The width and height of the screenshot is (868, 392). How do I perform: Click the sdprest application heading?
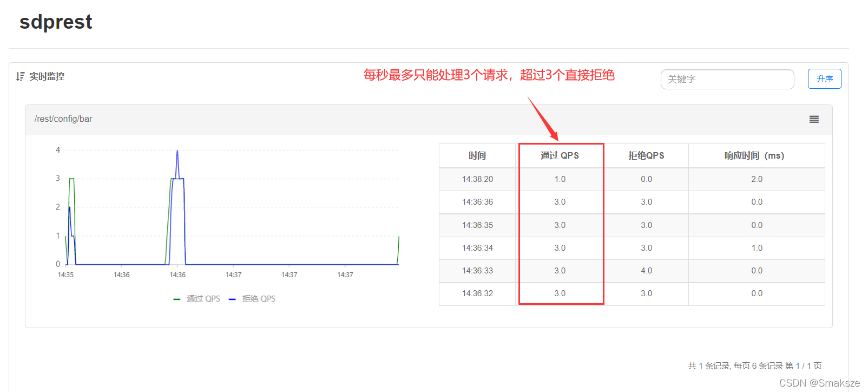point(56,22)
